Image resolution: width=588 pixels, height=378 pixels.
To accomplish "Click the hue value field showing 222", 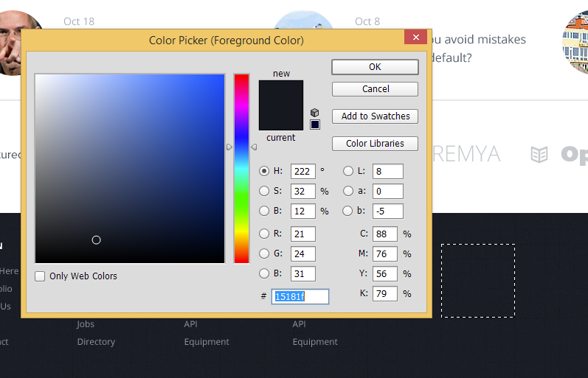I will (303, 171).
